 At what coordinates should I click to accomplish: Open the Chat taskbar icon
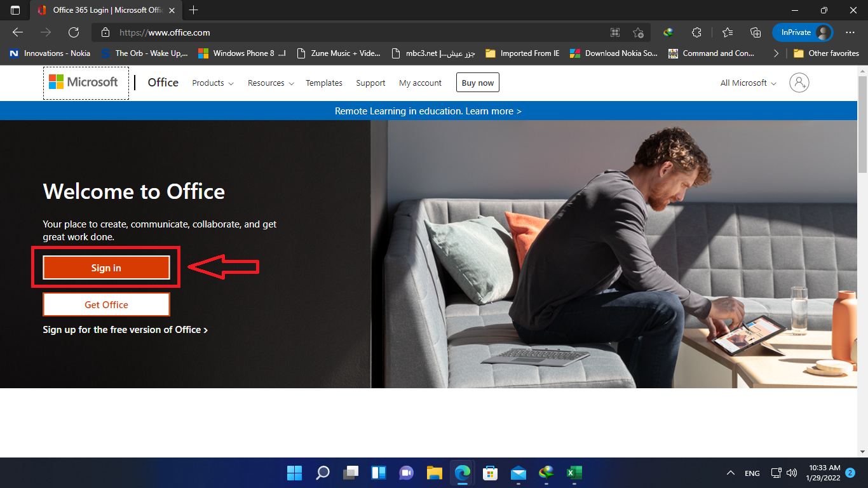click(407, 473)
